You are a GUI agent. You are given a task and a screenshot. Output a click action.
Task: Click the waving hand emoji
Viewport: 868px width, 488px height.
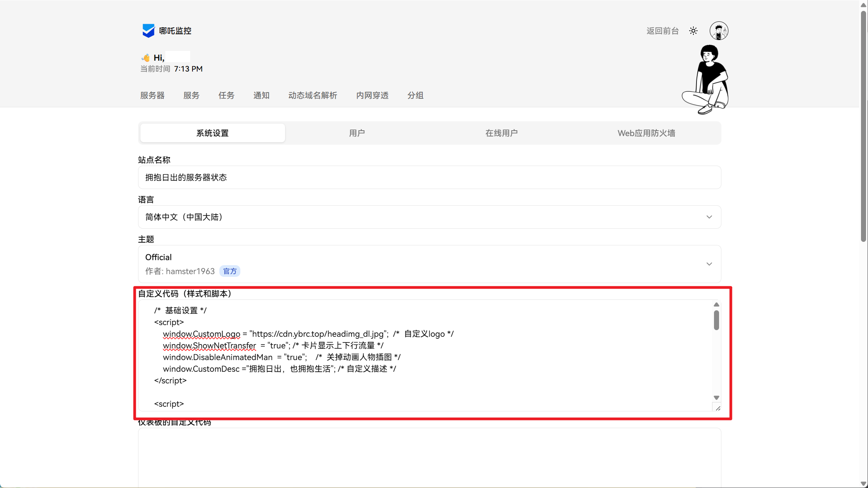(146, 58)
